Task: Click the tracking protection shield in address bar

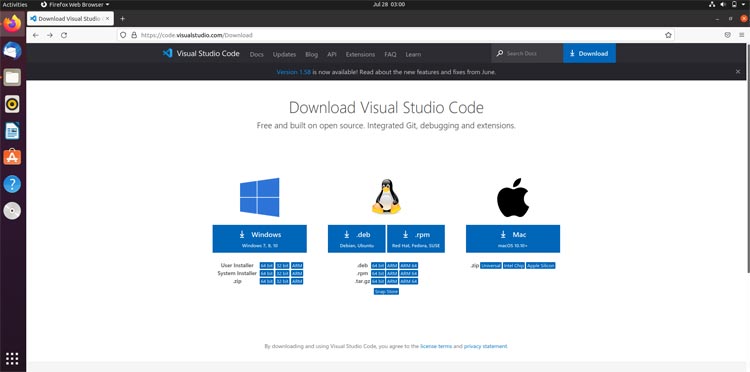Action: coord(123,35)
